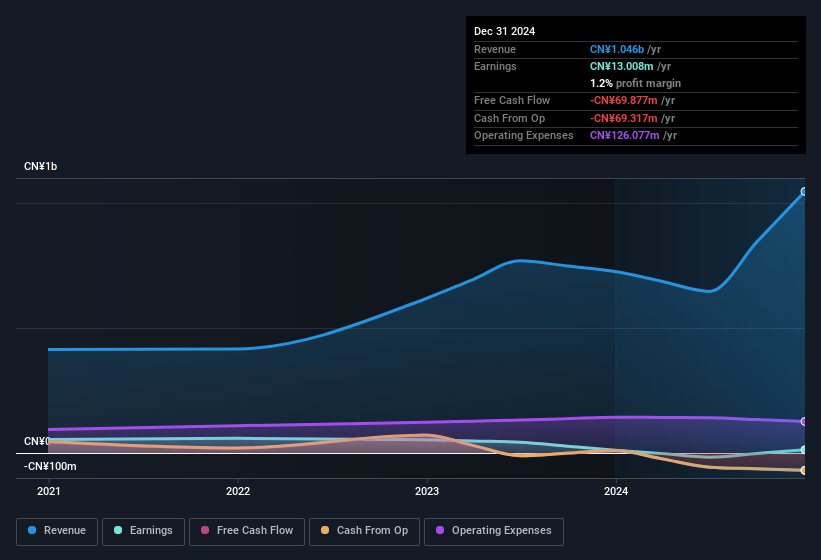Click the 2023 x-axis label
821x560 pixels.
click(427, 491)
